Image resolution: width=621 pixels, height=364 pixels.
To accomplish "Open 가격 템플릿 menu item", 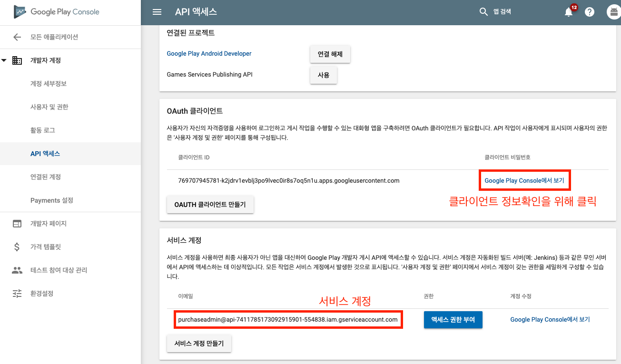I will pyautogui.click(x=46, y=247).
